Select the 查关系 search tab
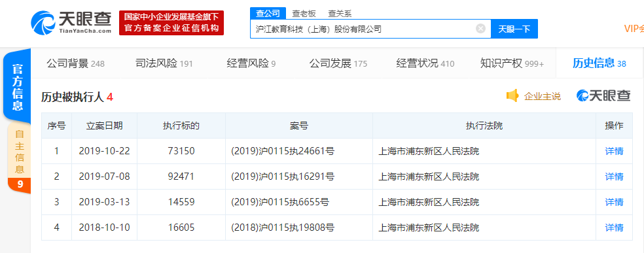 (x=340, y=14)
